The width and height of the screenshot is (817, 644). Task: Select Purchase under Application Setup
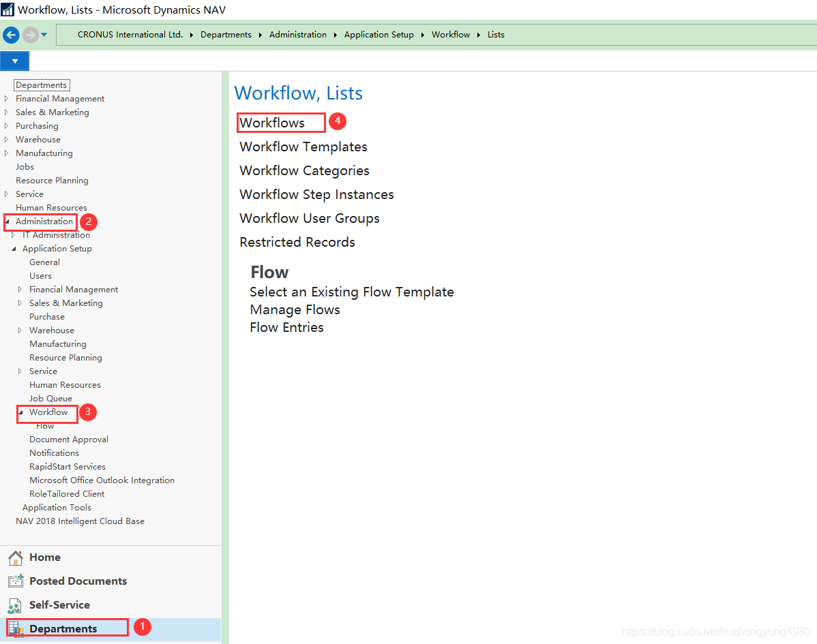click(47, 316)
